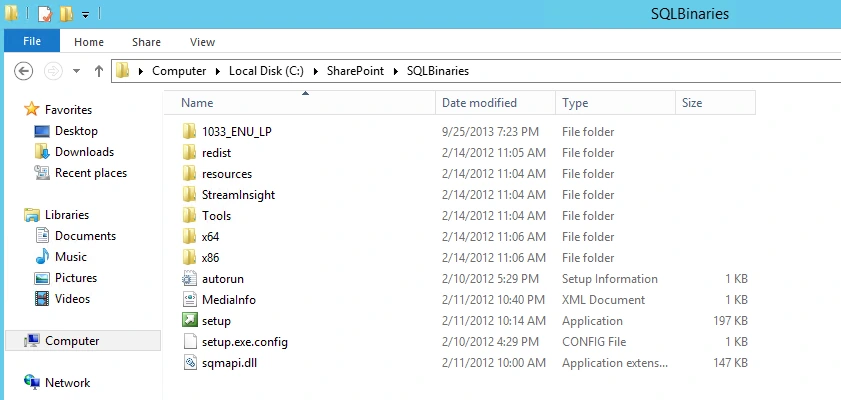Click the Network icon in navigation pane
The image size is (841, 400).
point(32,382)
